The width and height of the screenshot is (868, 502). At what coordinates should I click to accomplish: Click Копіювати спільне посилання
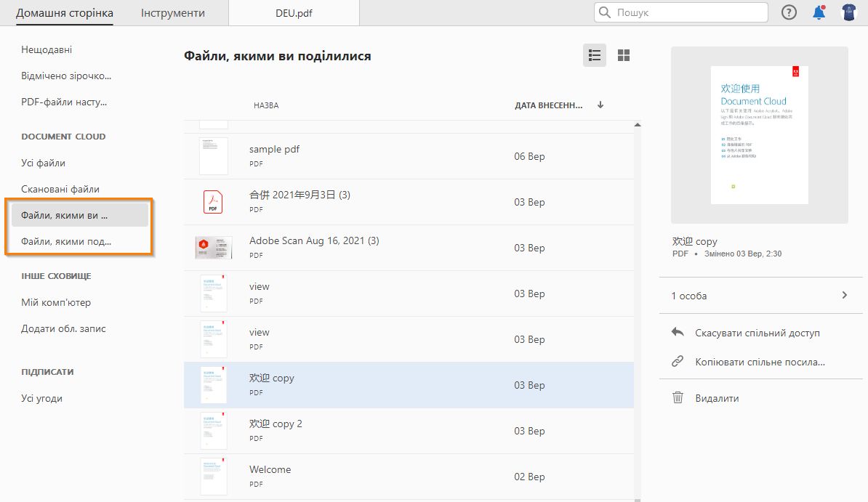click(760, 362)
